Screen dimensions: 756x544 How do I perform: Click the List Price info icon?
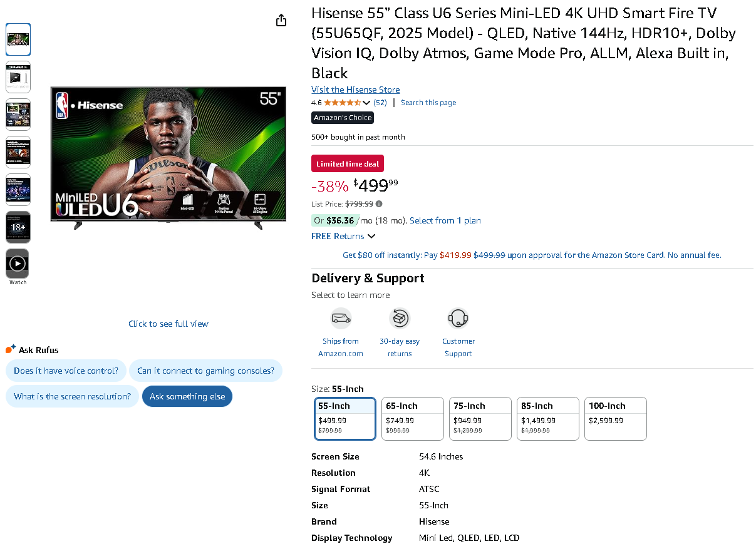[379, 204]
